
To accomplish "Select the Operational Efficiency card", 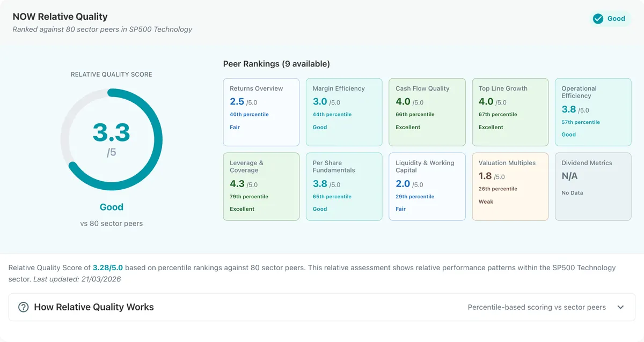I will (x=593, y=112).
